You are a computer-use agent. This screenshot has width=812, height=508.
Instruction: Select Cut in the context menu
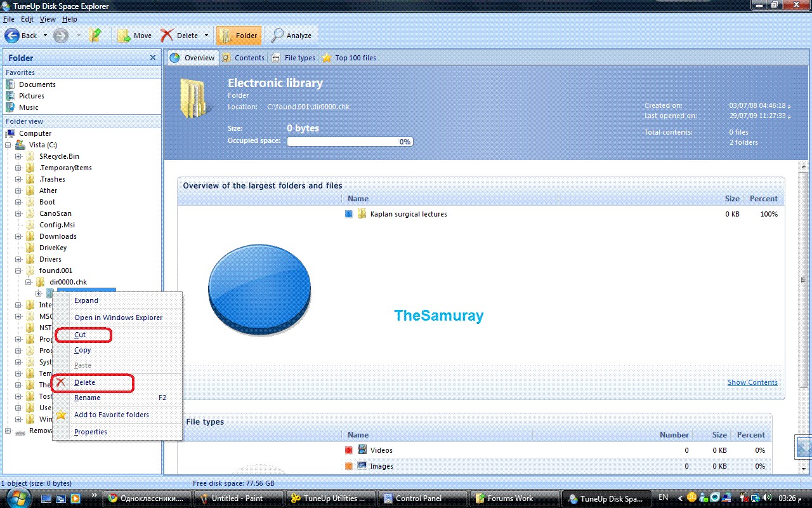(x=80, y=335)
